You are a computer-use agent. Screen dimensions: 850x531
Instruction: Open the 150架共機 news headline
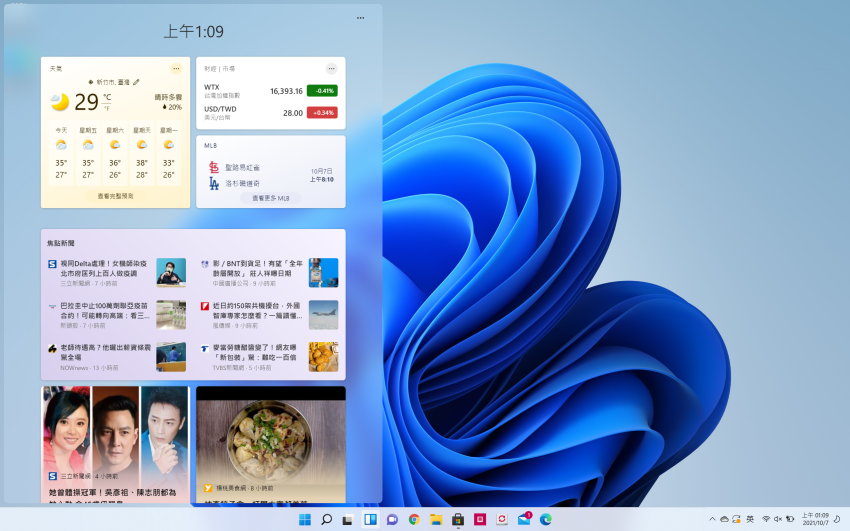[257, 310]
